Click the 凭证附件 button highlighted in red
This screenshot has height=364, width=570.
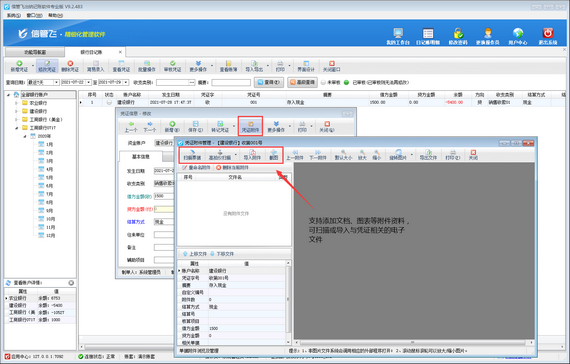pos(250,127)
